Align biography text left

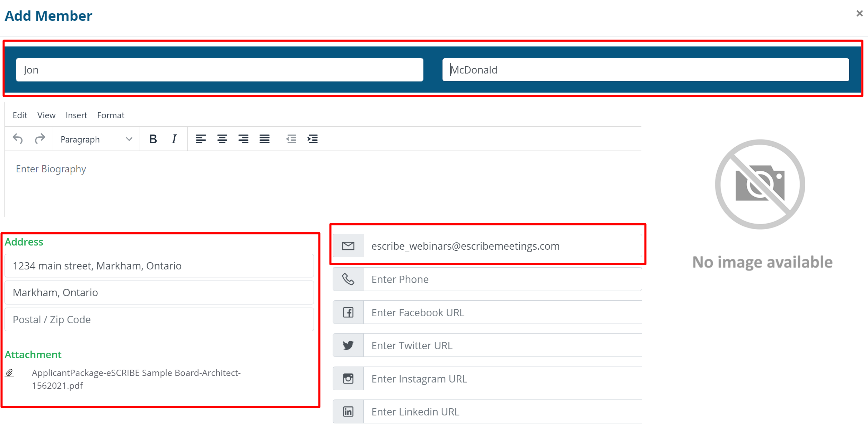point(201,139)
